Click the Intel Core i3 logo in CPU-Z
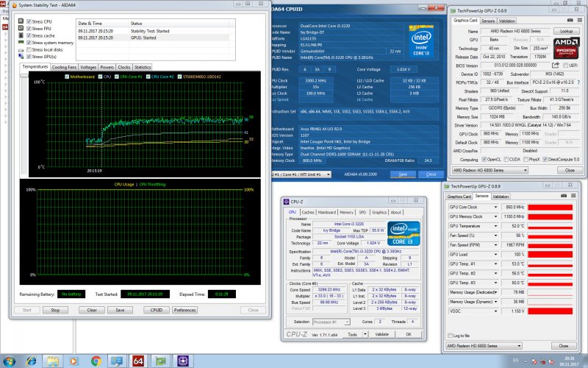Screen dimensions: 588x368 coord(404,233)
